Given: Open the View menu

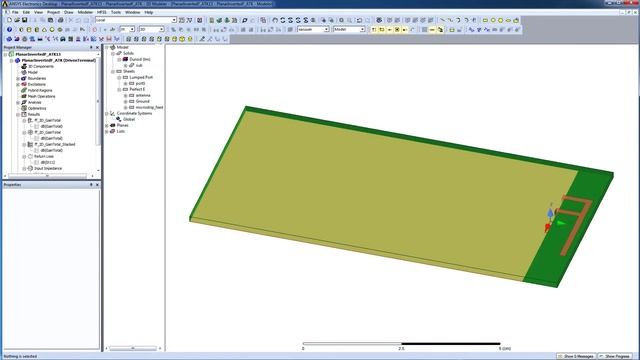Looking at the screenshot, I should point(38,12).
